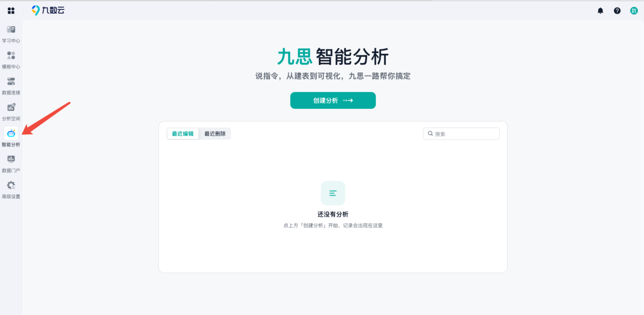Screen dimensions: 644x315
Task: Click the empty-state list icon
Action: click(333, 193)
